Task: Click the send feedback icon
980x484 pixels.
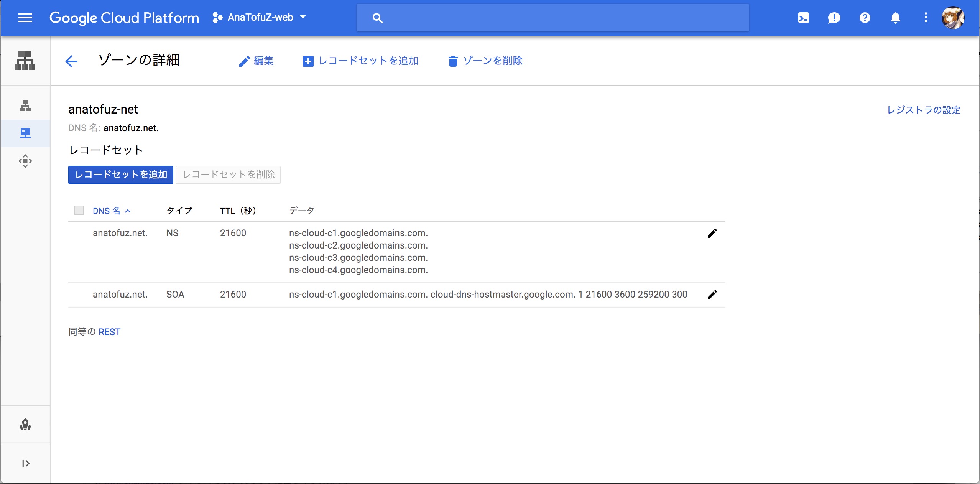Action: [834, 18]
